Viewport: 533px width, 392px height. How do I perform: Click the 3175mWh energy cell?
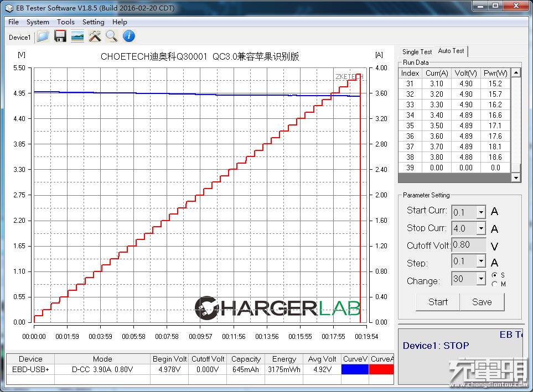click(284, 369)
